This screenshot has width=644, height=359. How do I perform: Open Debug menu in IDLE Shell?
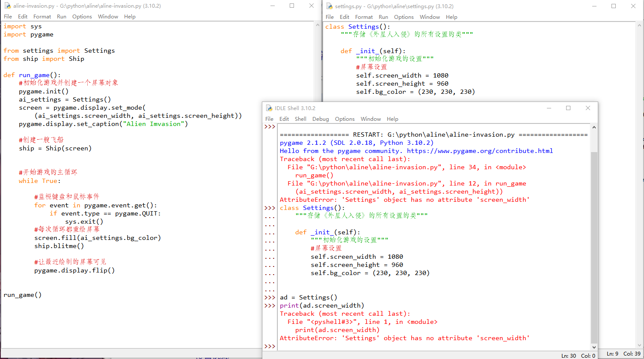(x=321, y=119)
